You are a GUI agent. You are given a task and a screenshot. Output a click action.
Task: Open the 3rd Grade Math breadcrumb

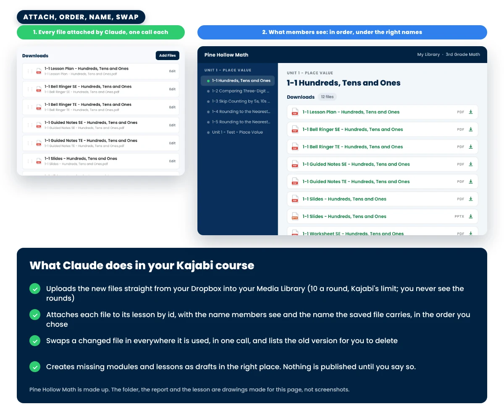(463, 55)
